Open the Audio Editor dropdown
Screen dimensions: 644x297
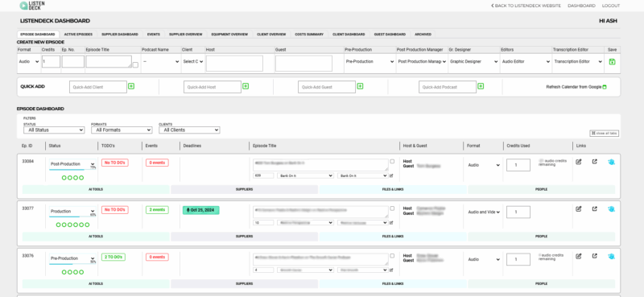pos(526,62)
